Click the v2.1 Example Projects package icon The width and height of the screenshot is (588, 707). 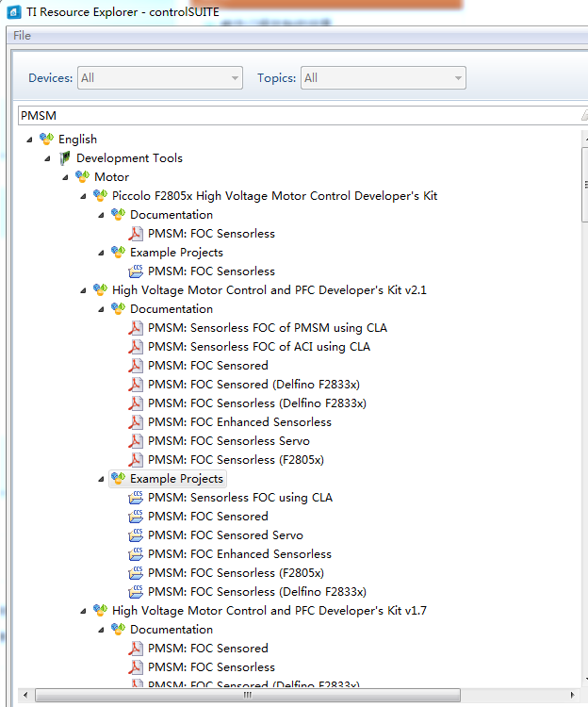[x=119, y=478]
